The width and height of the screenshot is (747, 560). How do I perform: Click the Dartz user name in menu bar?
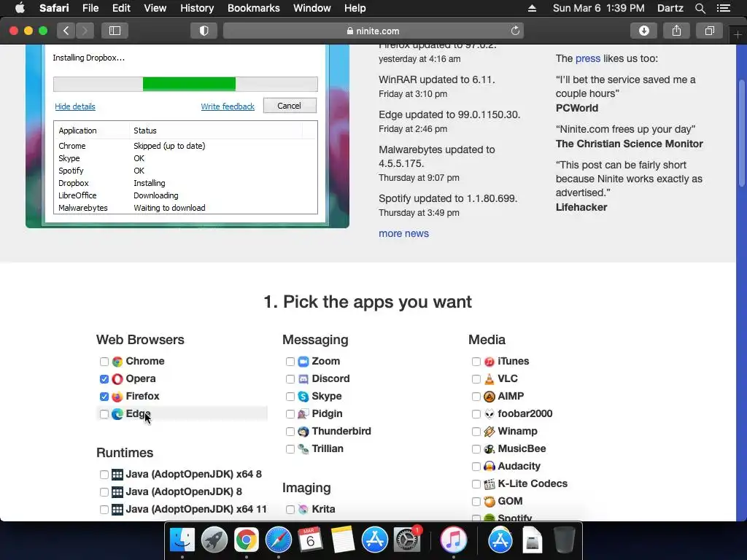[670, 8]
